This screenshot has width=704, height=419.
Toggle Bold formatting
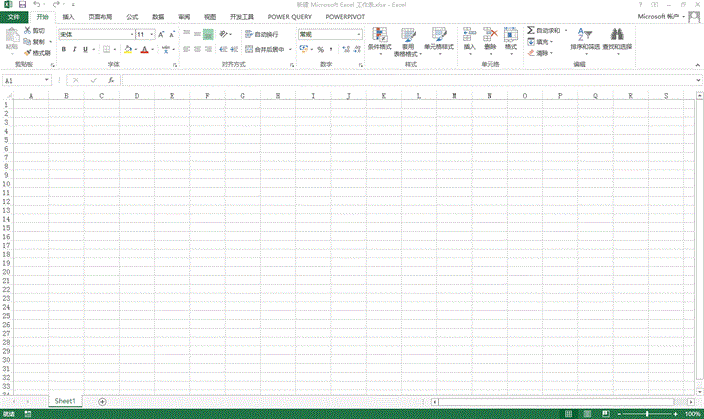[62, 49]
